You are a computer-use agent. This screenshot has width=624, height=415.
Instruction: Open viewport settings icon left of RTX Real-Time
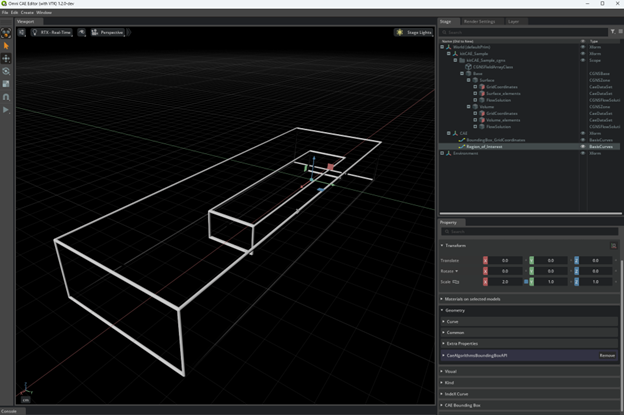(x=22, y=32)
